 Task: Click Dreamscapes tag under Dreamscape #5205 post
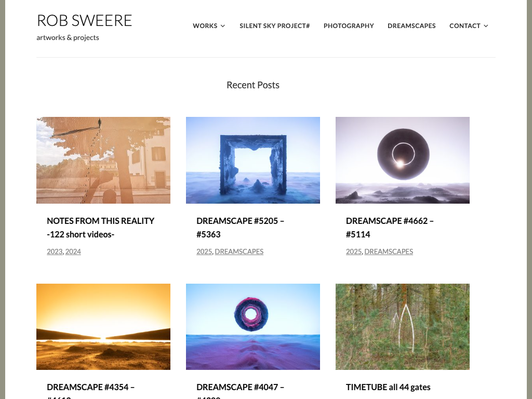[239, 251]
